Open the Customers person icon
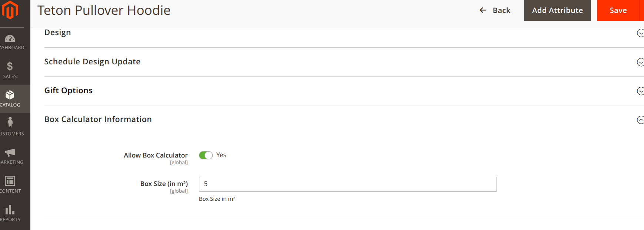The image size is (644, 230). click(10, 122)
